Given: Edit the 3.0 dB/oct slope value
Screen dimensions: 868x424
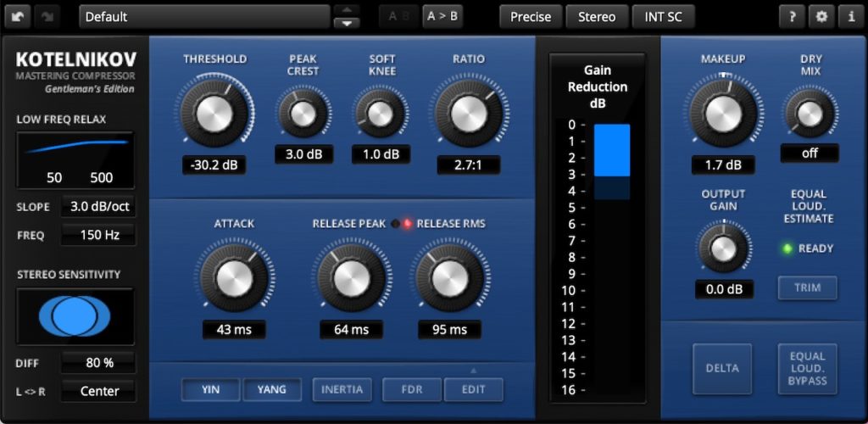Looking at the screenshot, I should pyautogui.click(x=98, y=206).
